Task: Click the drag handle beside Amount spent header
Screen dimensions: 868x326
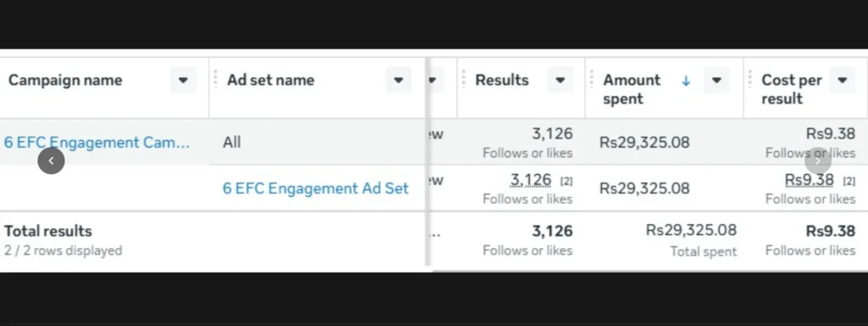Action: click(591, 79)
